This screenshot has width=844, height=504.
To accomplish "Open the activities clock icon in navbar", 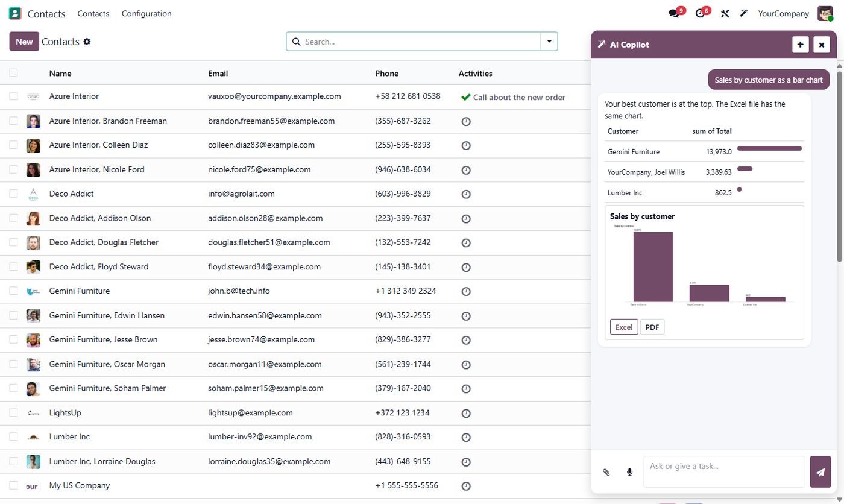I will 700,13.
